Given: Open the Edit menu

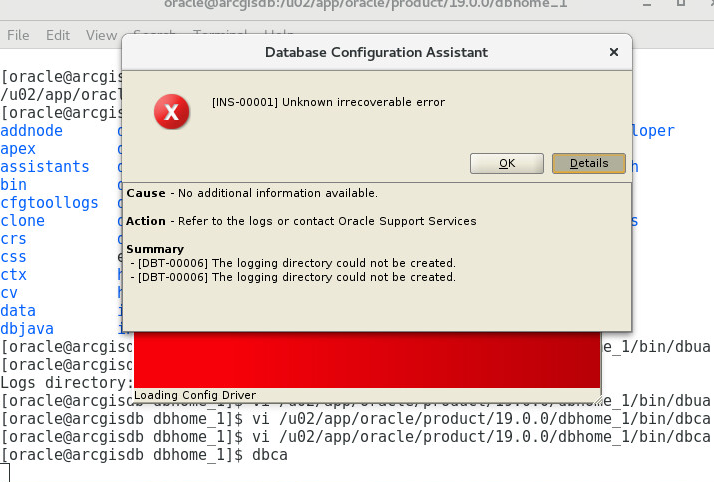Looking at the screenshot, I should tap(58, 35).
